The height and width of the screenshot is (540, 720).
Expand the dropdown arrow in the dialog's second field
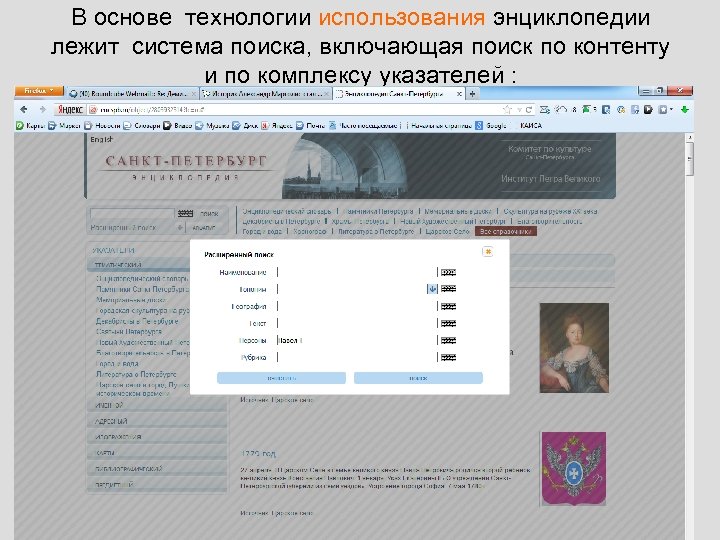tap(432, 289)
